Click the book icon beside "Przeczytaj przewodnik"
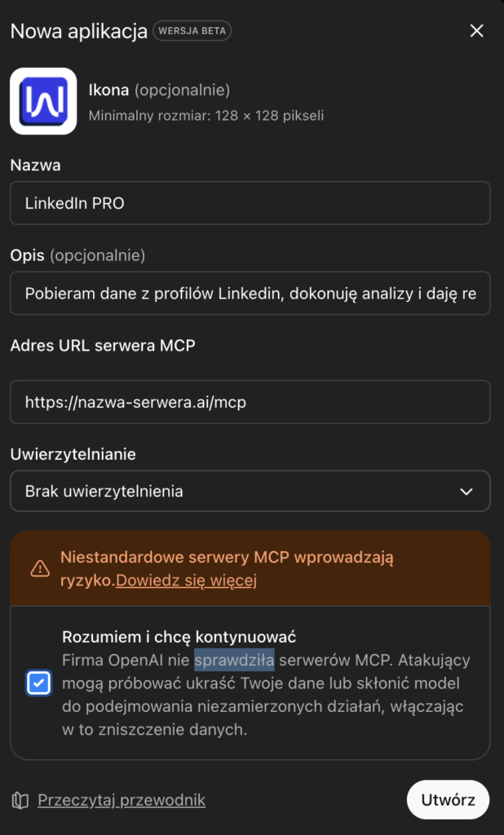The width and height of the screenshot is (504, 835). (19, 800)
